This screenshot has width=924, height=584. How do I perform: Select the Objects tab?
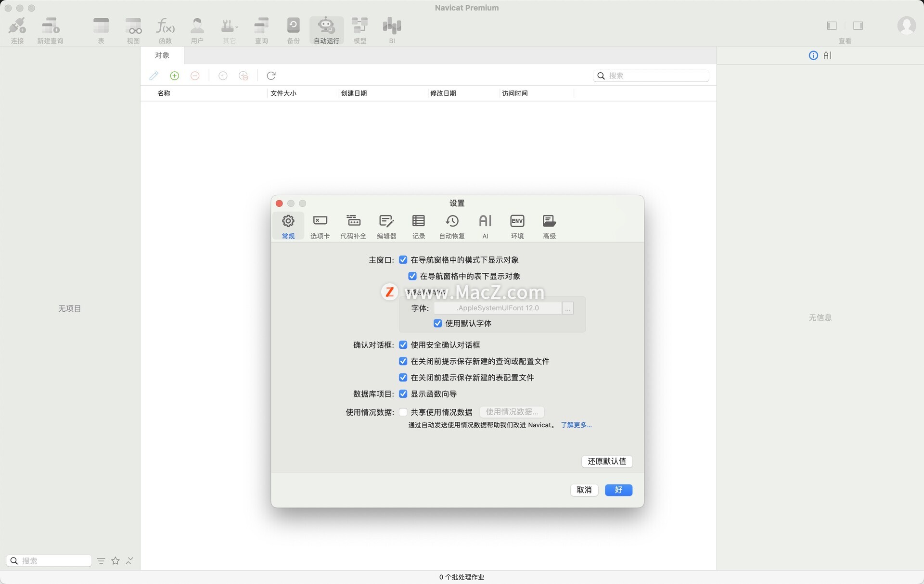pos(162,55)
